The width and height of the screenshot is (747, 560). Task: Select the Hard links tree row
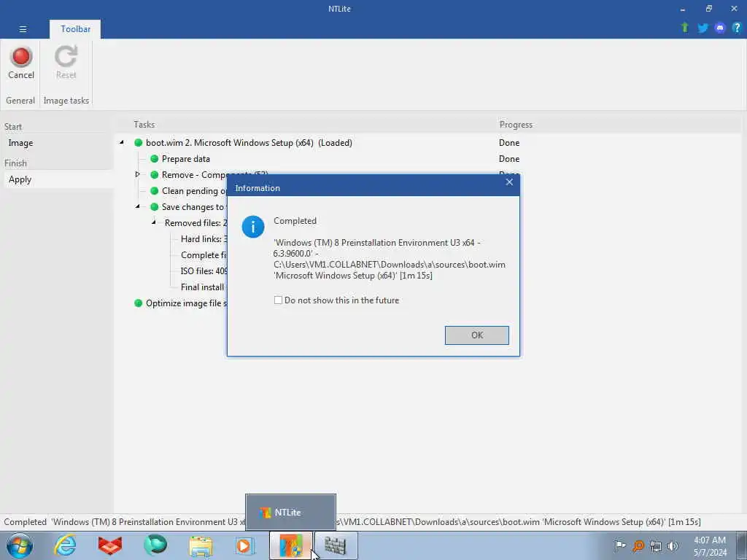pyautogui.click(x=204, y=239)
